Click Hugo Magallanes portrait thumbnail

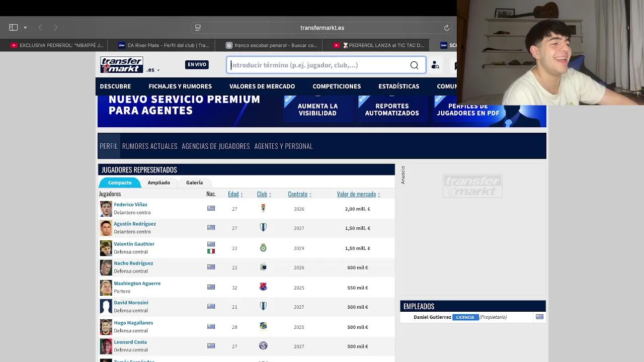pyautogui.click(x=106, y=327)
